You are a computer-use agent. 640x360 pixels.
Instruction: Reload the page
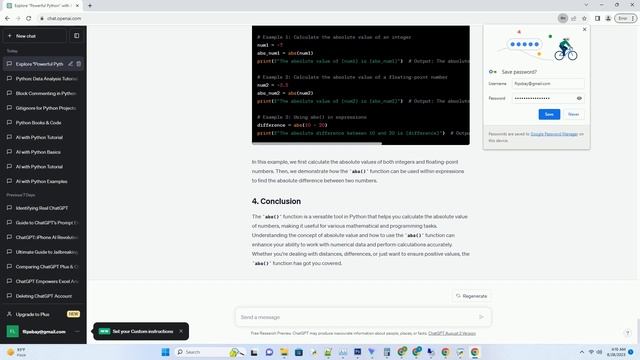(x=29, y=18)
